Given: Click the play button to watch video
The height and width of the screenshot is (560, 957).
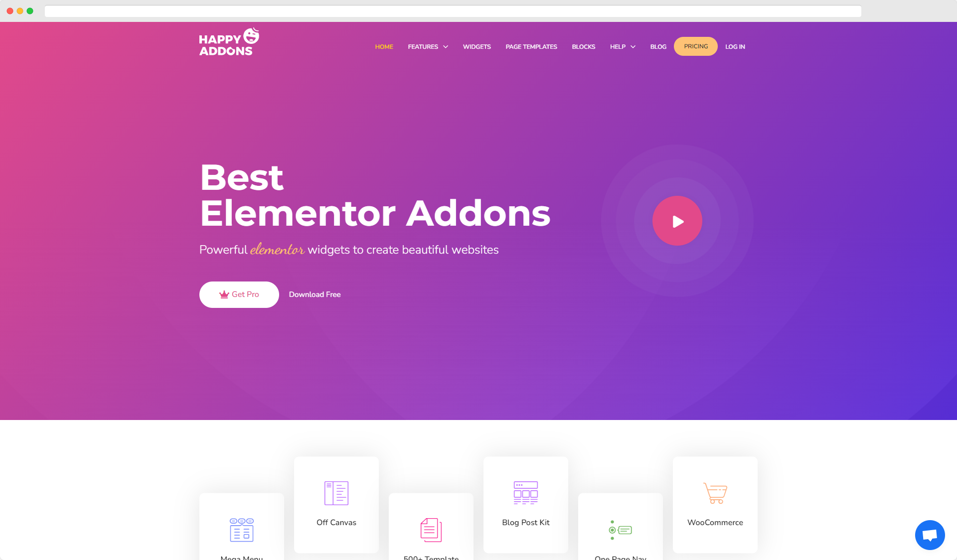Looking at the screenshot, I should tap(676, 221).
